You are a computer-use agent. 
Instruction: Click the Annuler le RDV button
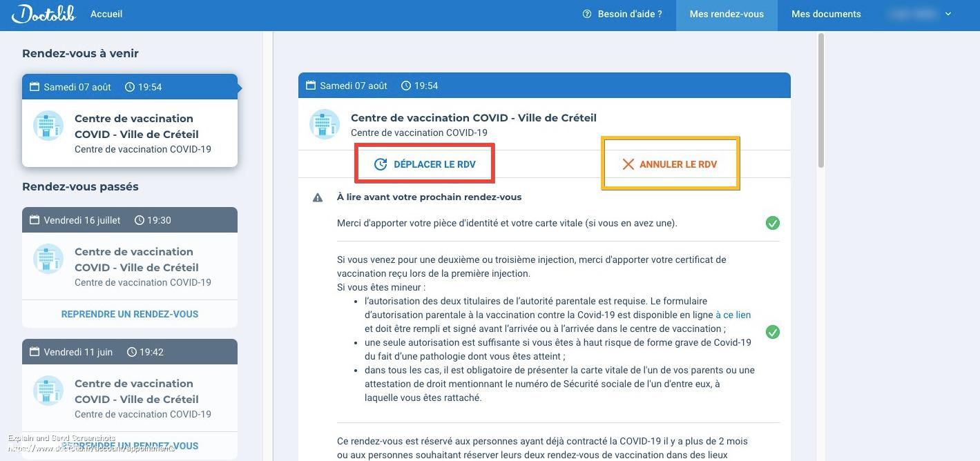click(670, 164)
